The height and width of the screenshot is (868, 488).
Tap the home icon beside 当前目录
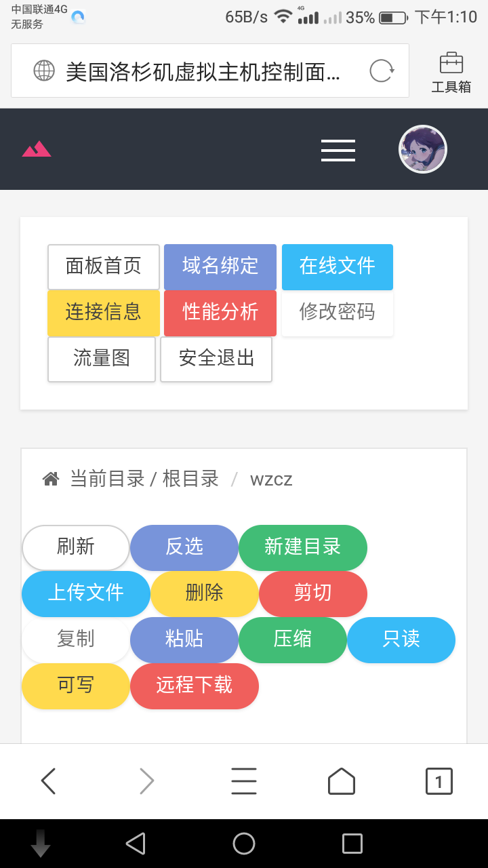tap(51, 479)
